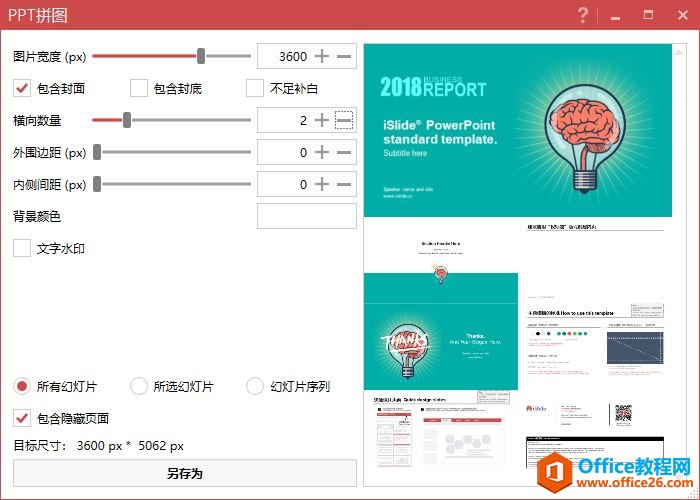Click the minus icon for 图片宽度

point(344,56)
